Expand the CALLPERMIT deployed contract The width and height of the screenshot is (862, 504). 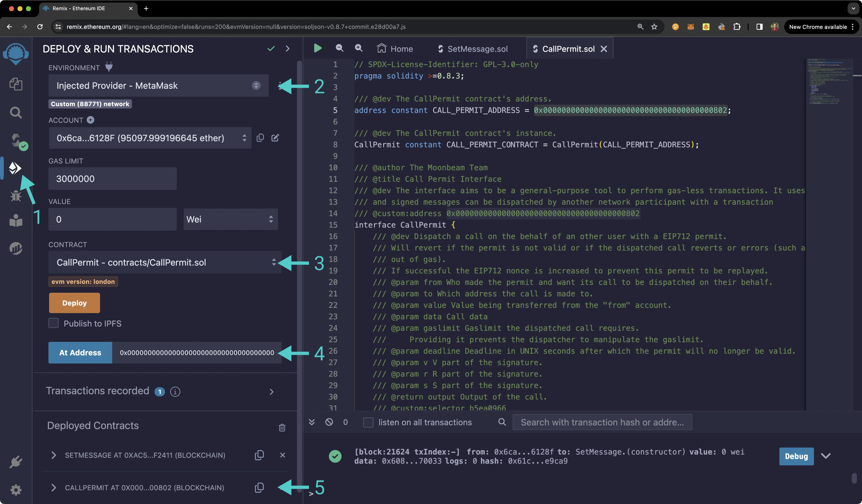tap(53, 487)
